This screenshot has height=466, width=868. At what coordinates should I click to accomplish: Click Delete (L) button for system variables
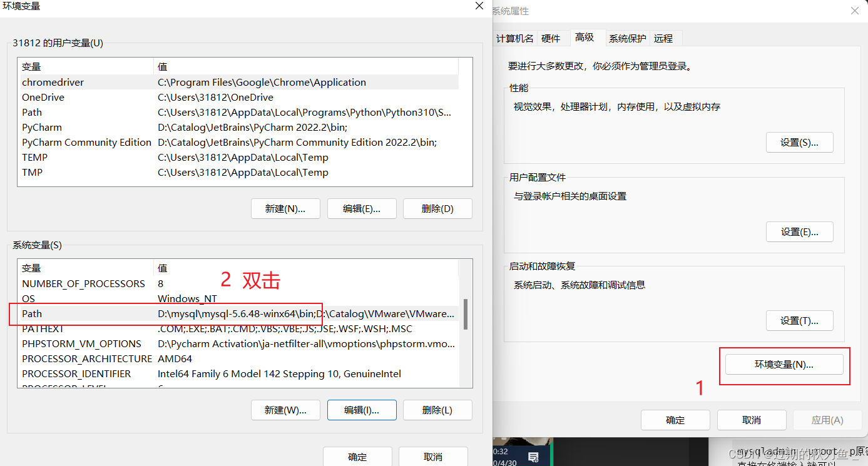(437, 410)
